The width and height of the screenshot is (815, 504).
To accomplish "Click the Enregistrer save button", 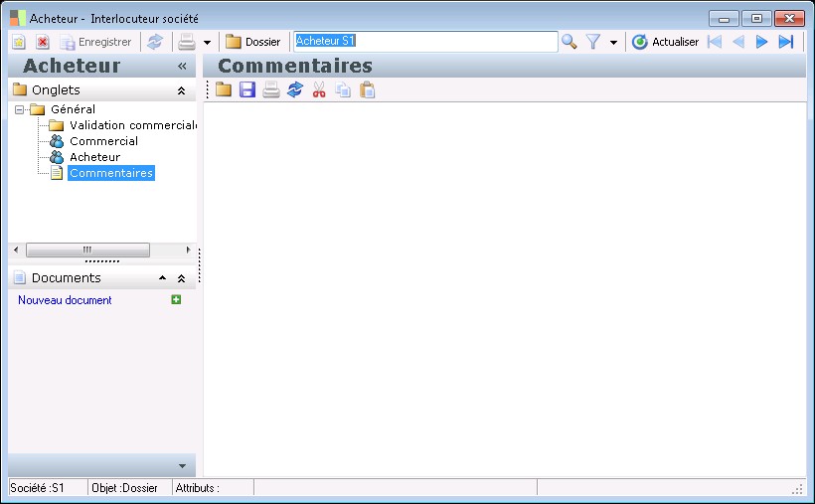I will [x=95, y=42].
